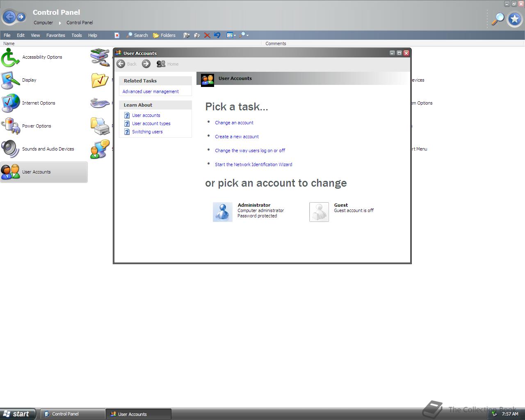Click Back arrow in User Accounts window
525x420 pixels.
[121, 64]
